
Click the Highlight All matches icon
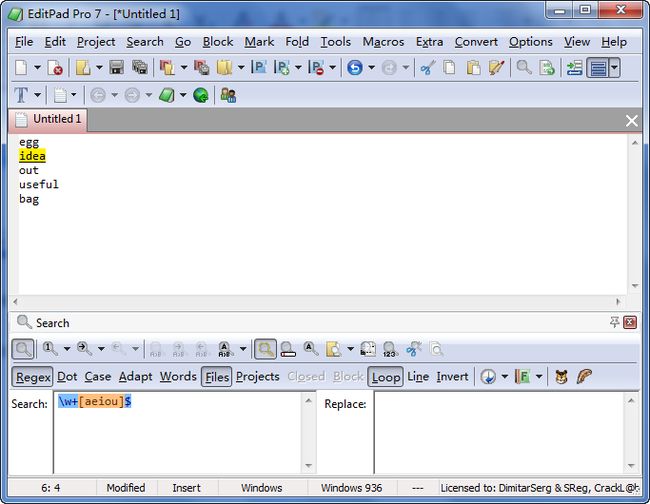pos(265,349)
